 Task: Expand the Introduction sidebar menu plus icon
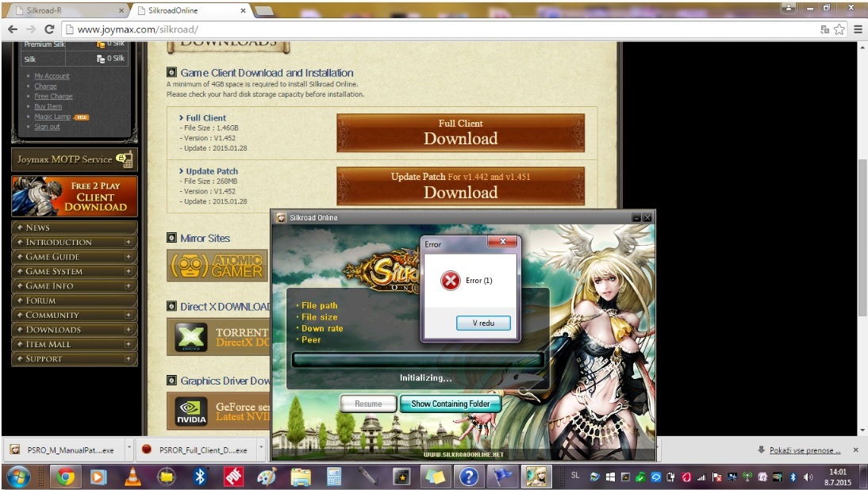coord(129,242)
